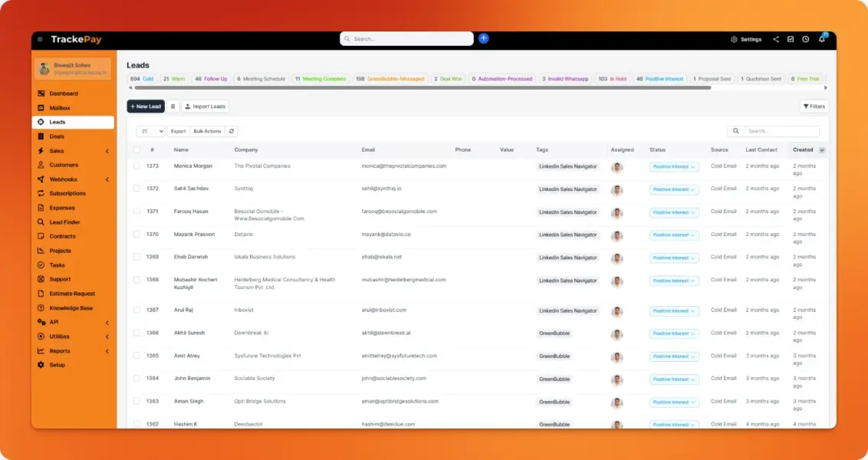Click the blue plus quick-add icon

click(483, 38)
